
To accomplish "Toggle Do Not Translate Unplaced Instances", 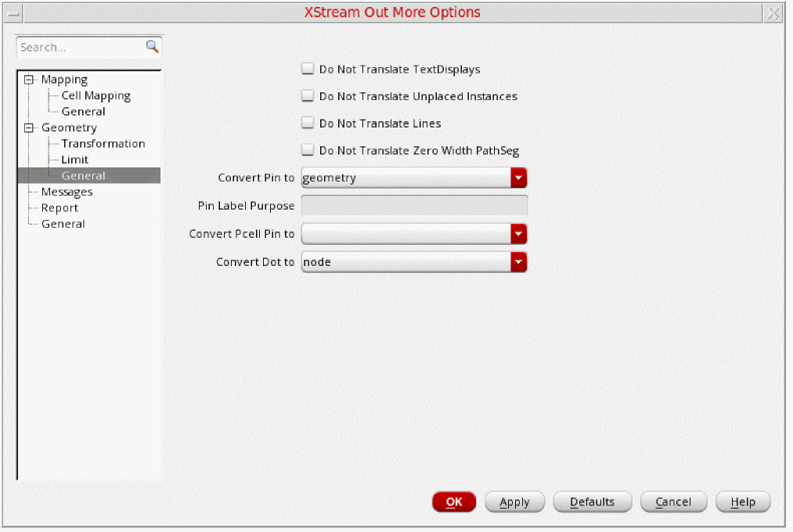I will click(x=308, y=96).
